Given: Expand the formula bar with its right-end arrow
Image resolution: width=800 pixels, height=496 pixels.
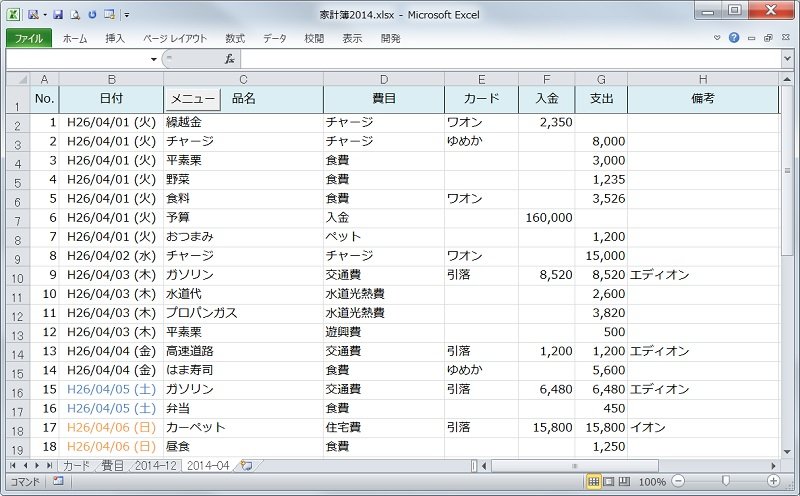Looking at the screenshot, I should click(786, 59).
